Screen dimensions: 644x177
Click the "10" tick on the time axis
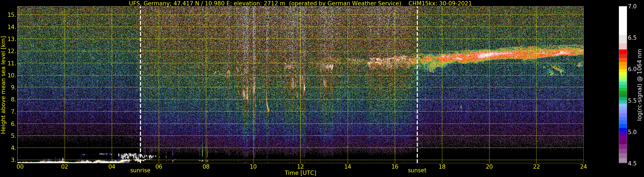[253, 166]
